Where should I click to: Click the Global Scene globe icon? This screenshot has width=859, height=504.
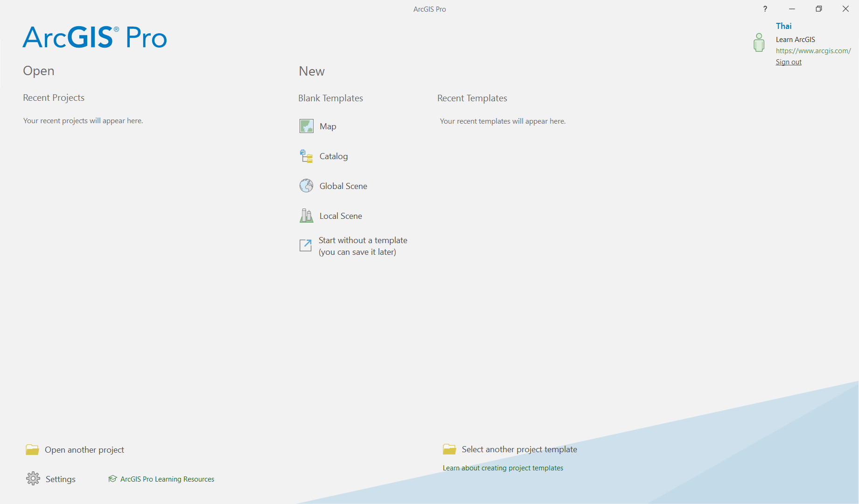tap(306, 186)
